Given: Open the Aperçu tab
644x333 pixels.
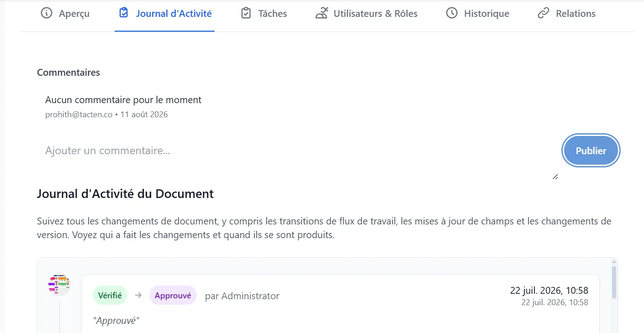Looking at the screenshot, I should 65,14.
